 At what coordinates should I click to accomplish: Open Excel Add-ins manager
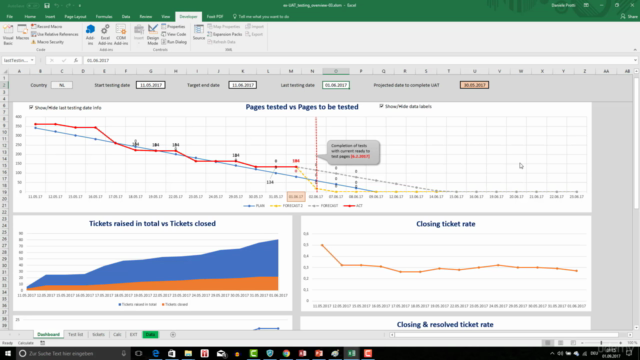click(x=105, y=34)
